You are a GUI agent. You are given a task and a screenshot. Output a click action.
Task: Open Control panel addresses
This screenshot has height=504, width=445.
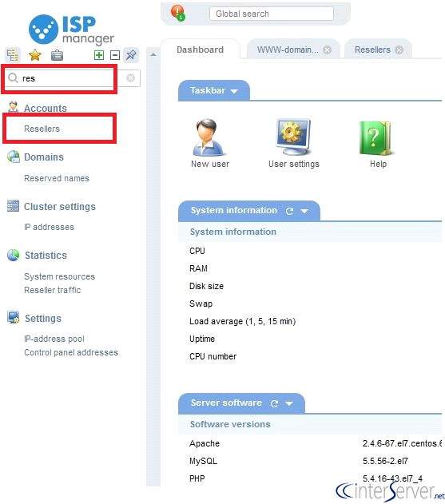point(71,352)
